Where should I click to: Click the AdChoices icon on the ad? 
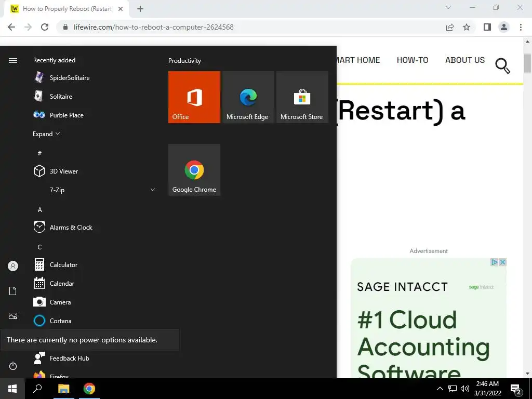[495, 262]
